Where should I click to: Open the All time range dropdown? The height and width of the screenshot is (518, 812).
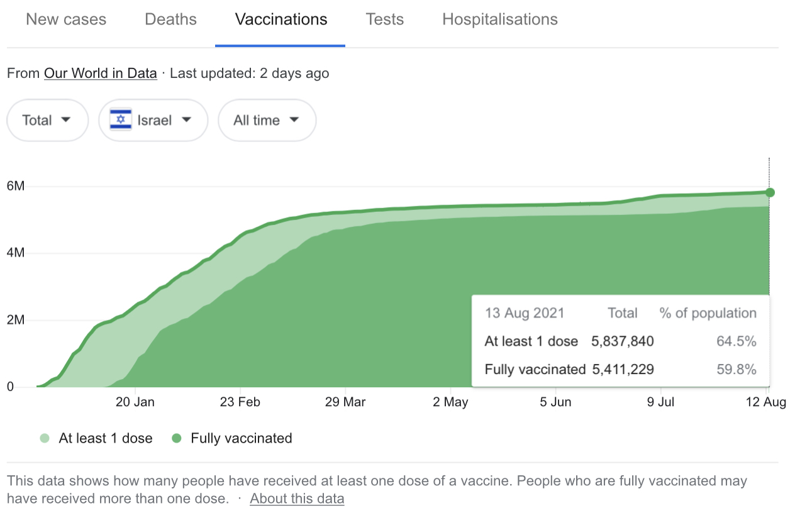[x=267, y=120]
